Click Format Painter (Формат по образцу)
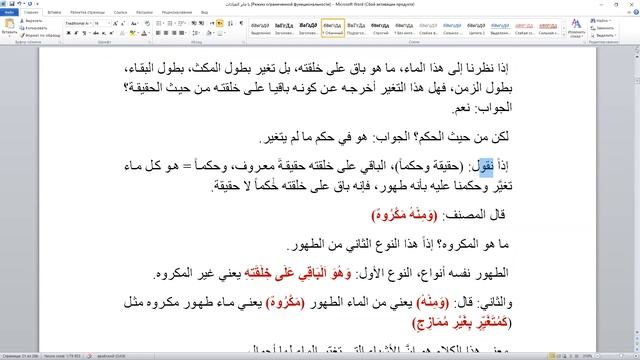Viewport: 640px width, 360px height. click(x=40, y=36)
